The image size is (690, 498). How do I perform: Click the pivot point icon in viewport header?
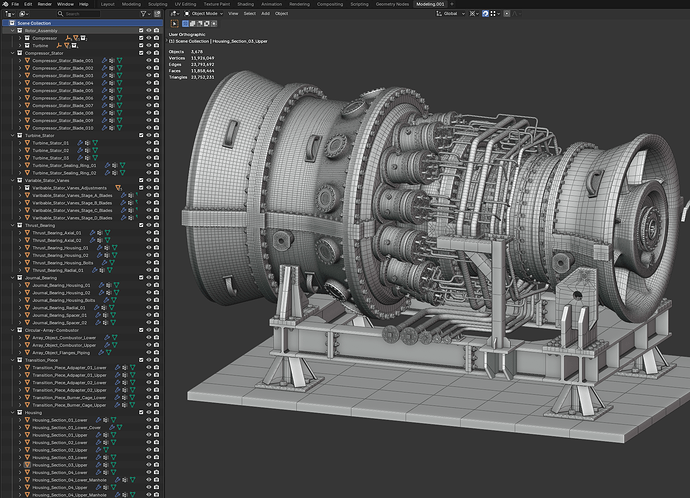[473, 14]
